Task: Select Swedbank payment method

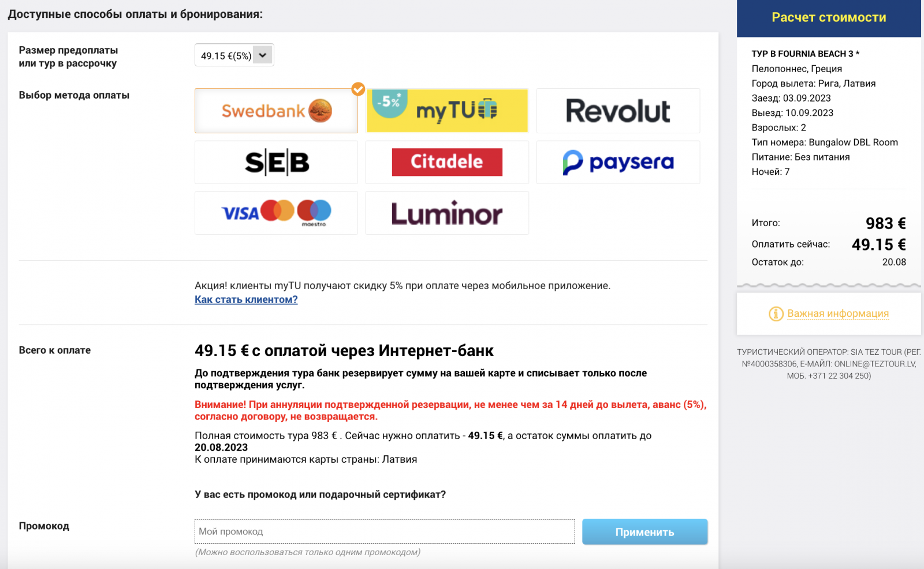Action: point(276,111)
